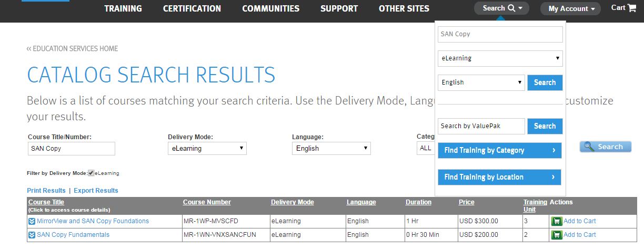Viewport: 644px width, 250px height.
Task: Select the duration 1 Hr
Action: point(412,221)
